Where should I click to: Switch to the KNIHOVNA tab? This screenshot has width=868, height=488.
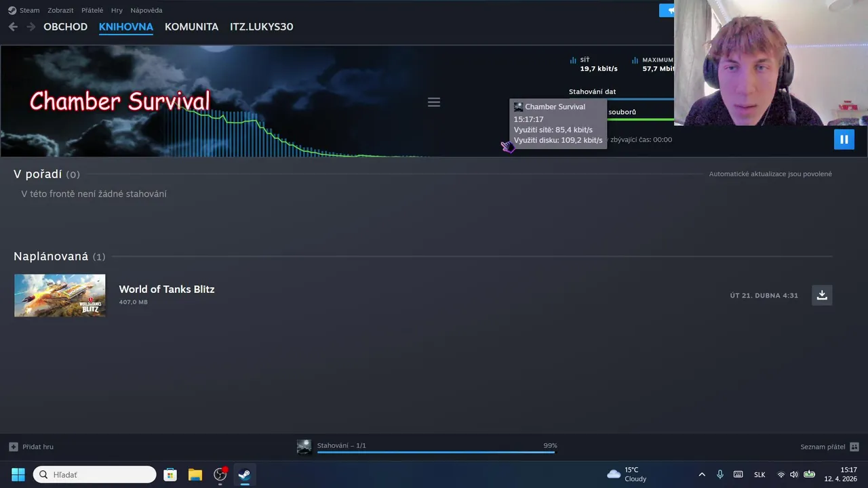point(126,26)
